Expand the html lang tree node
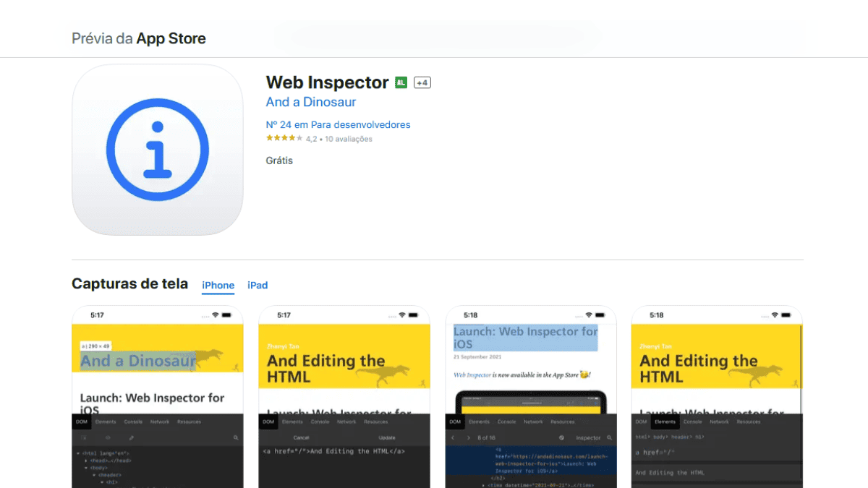Viewport: 868px width, 488px height. point(78,453)
